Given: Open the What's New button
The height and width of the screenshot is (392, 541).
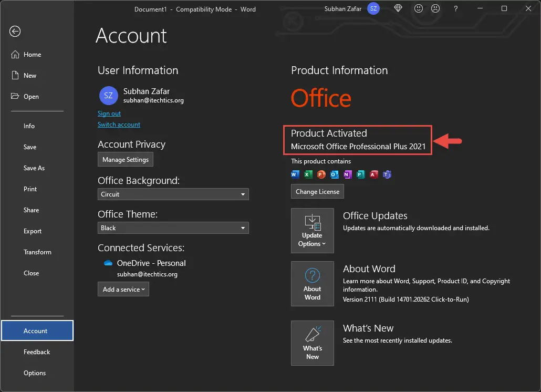Looking at the screenshot, I should click(x=312, y=343).
